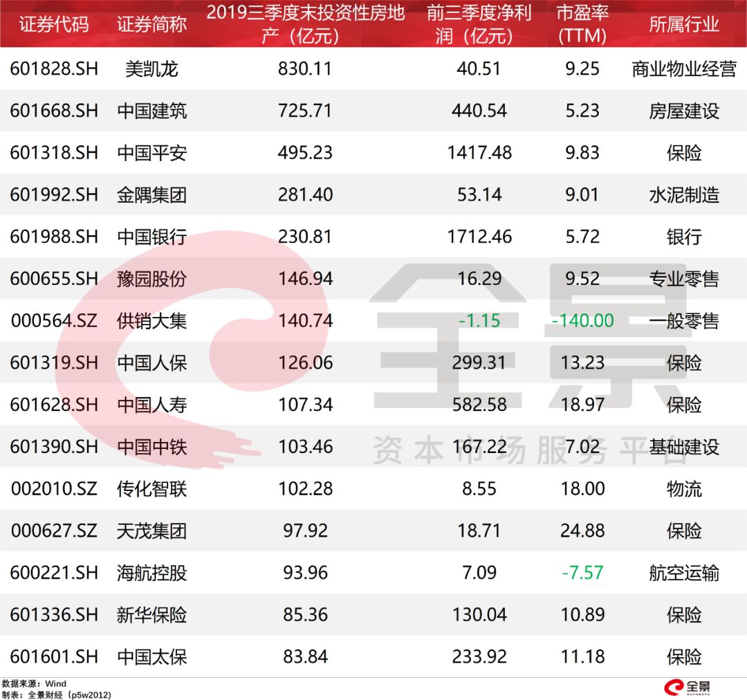The width and height of the screenshot is (747, 700).
Task: Select the name 金隅集团
Action: pyautogui.click(x=151, y=195)
